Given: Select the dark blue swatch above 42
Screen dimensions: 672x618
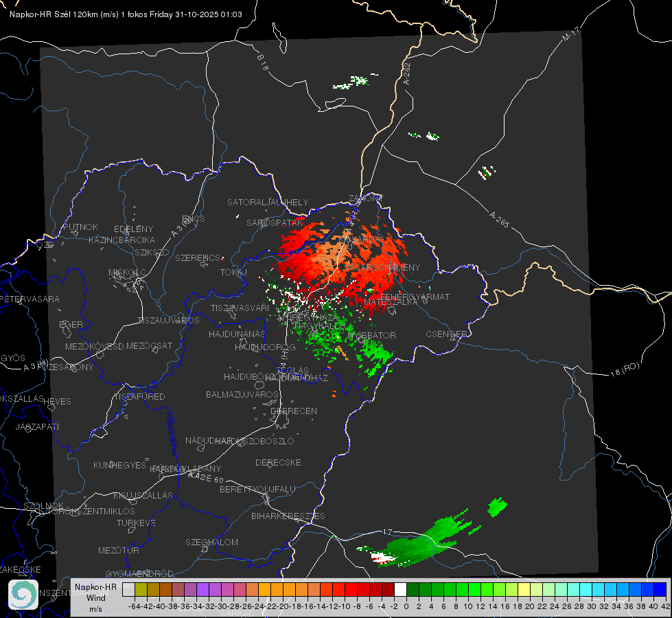Looking at the screenshot, I should click(x=660, y=589).
